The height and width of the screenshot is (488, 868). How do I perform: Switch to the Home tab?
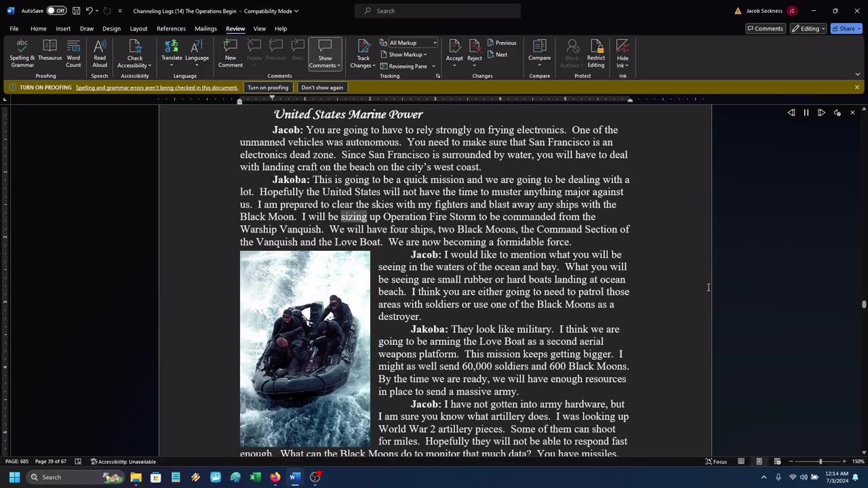click(38, 28)
